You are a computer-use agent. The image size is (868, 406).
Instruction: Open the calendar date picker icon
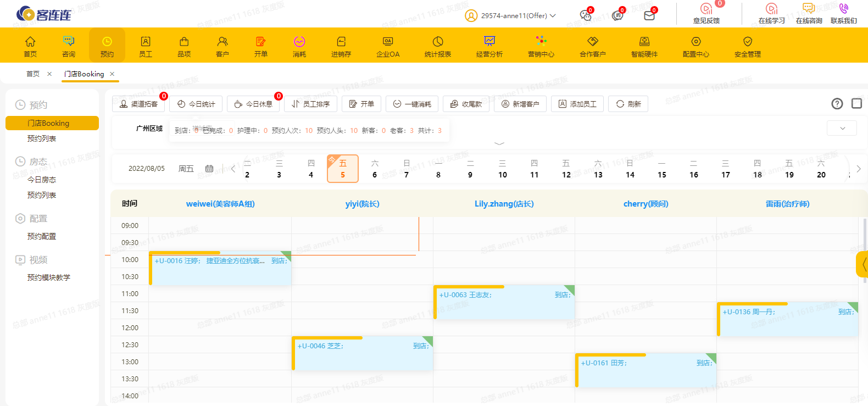tap(209, 169)
